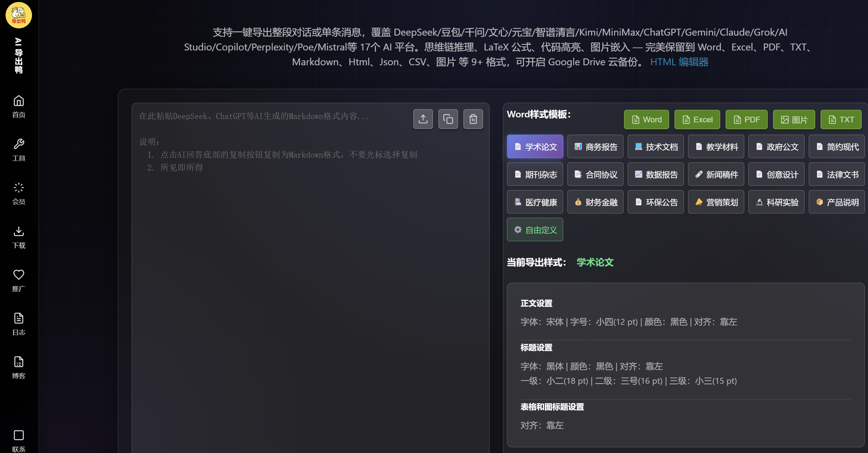This screenshot has width=868, height=453.
Task: Choose 创意设计 template
Action: (x=776, y=174)
